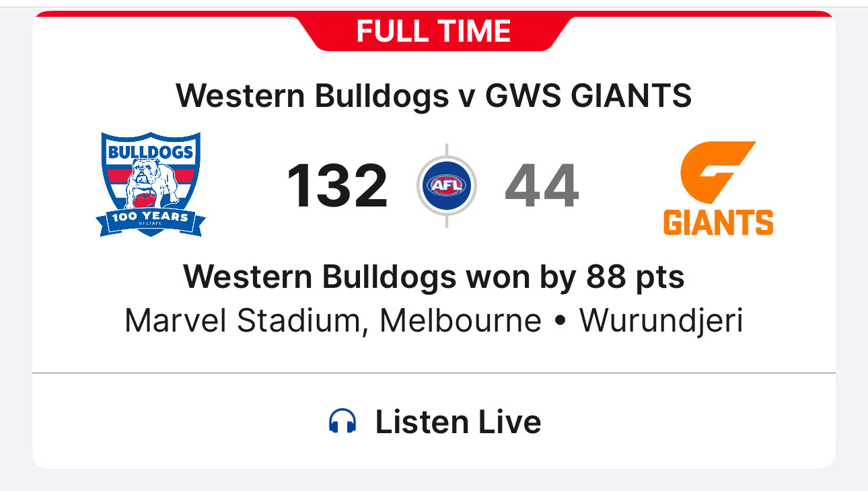Click the Giants score 44

click(x=542, y=186)
